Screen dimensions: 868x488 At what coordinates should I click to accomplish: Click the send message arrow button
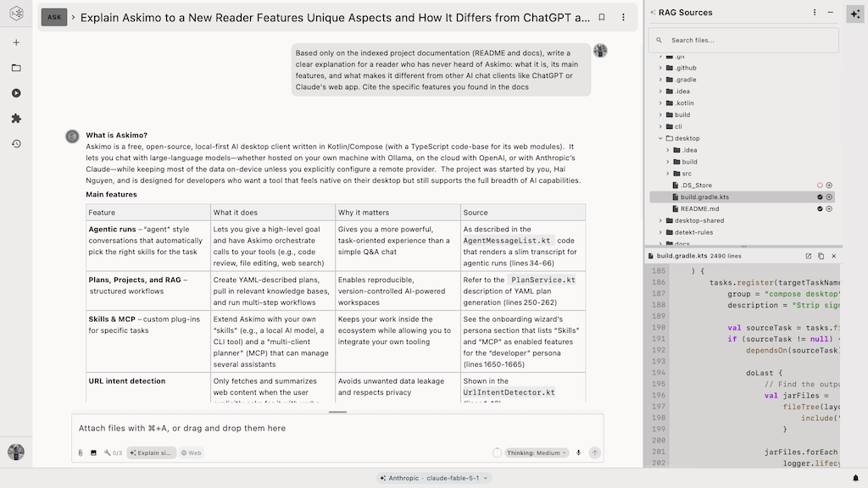(x=594, y=452)
